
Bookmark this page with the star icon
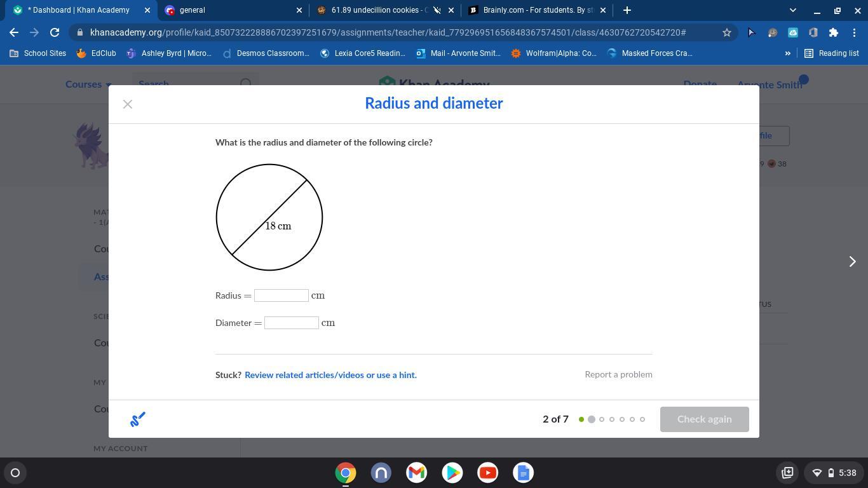pyautogui.click(x=727, y=32)
